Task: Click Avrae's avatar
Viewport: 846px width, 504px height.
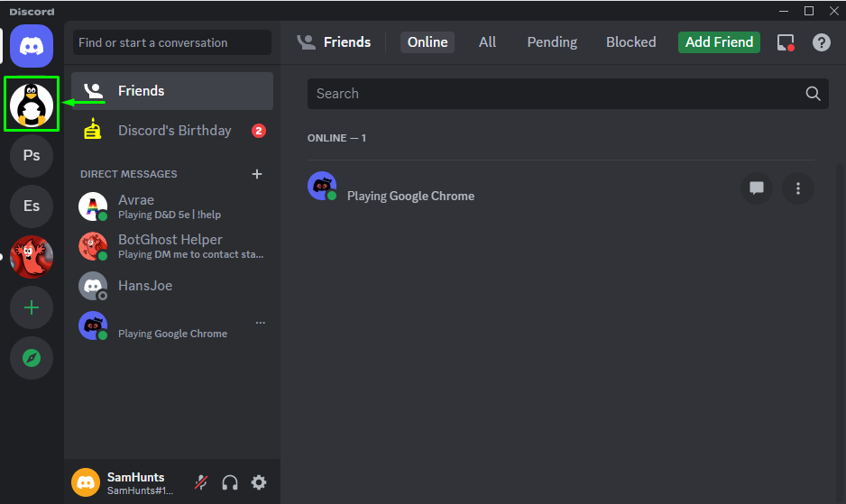Action: (x=93, y=206)
